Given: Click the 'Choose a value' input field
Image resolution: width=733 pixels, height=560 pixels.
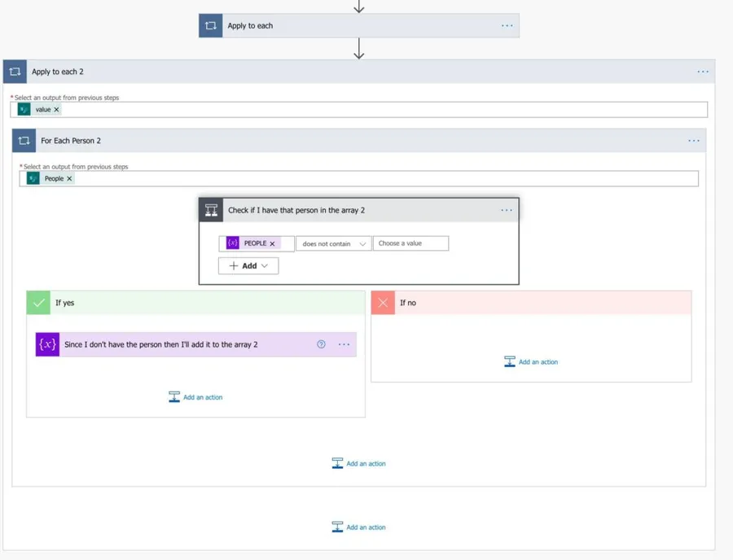Looking at the screenshot, I should pyautogui.click(x=410, y=243).
